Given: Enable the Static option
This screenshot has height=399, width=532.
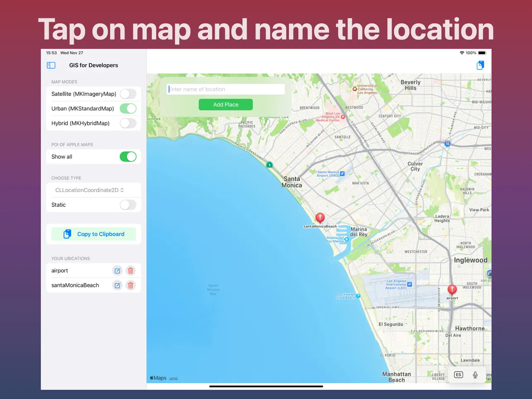Looking at the screenshot, I should click(128, 204).
